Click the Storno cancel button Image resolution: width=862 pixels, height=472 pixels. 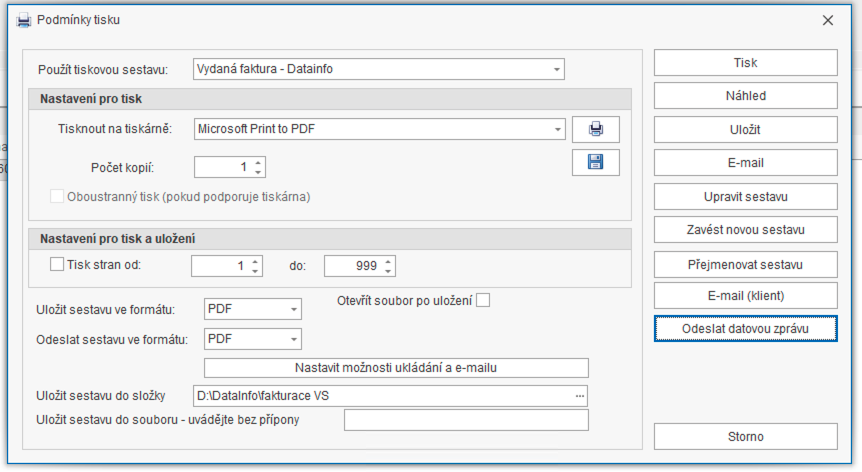[745, 437]
